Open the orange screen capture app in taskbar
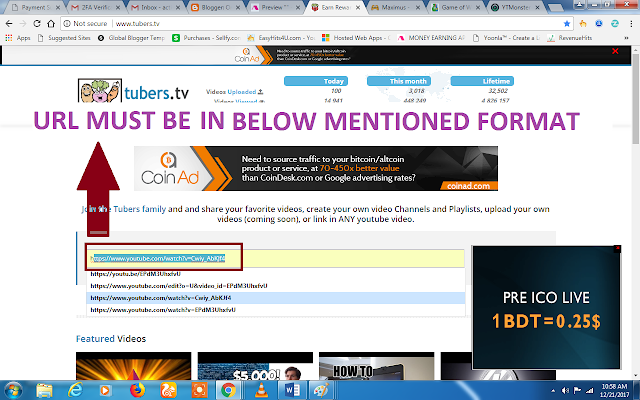This screenshot has height=400, width=640. tap(199, 391)
